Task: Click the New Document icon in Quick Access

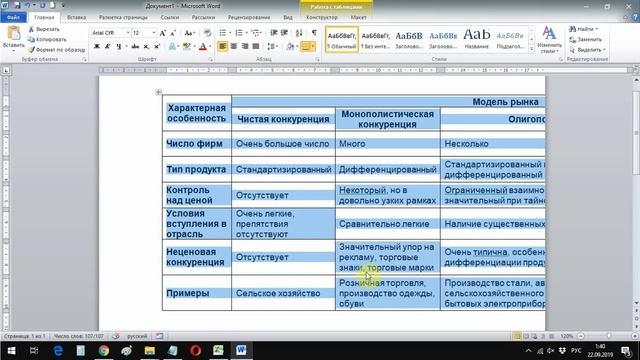Action: [53, 6]
